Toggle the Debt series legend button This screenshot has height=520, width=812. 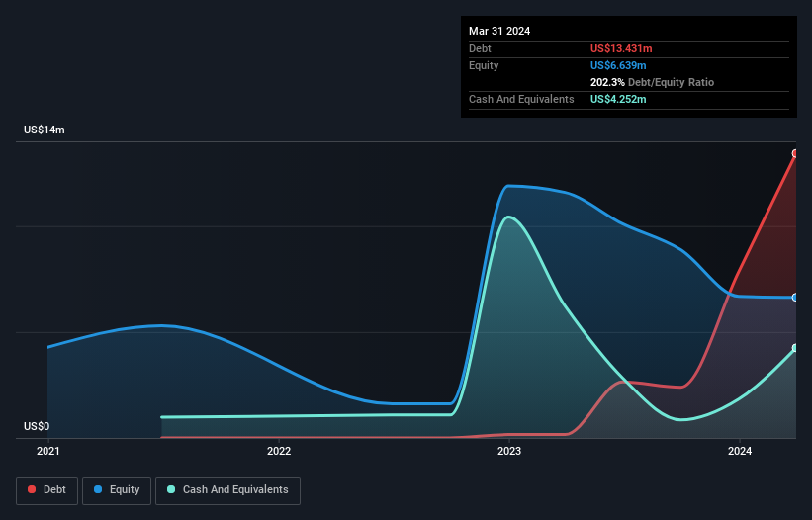click(47, 490)
